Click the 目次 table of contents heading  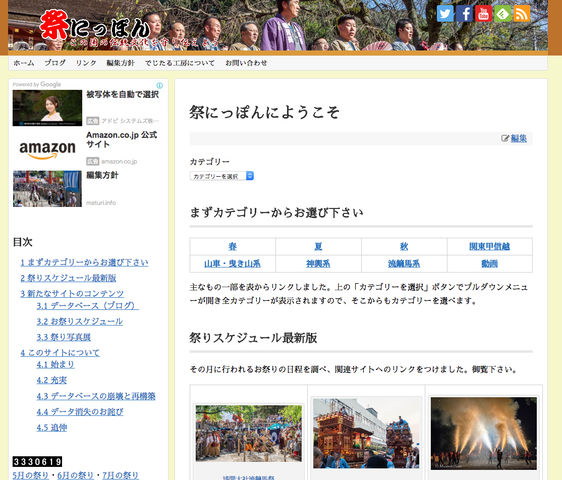[23, 242]
